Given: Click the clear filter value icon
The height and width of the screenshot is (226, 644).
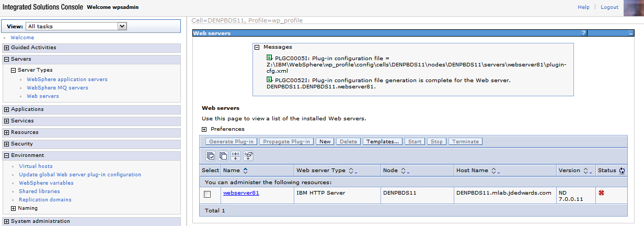Looking at the screenshot, I should point(248,155).
